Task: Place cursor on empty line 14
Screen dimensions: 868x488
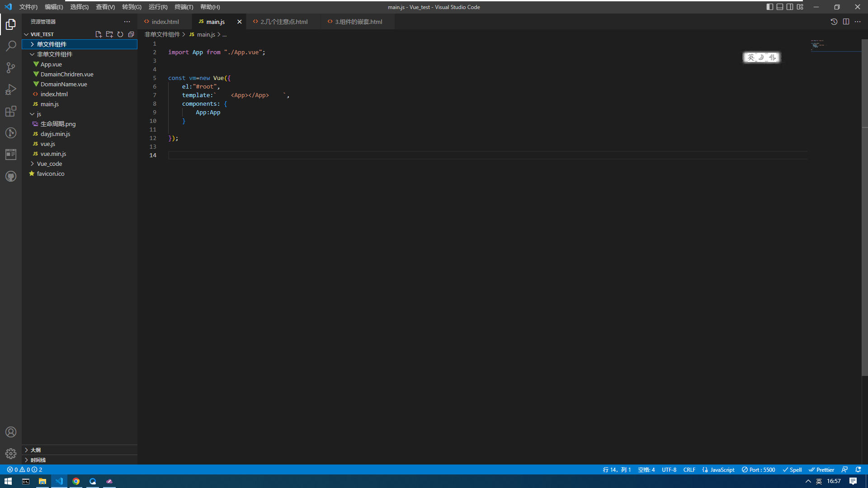Action: 487,155
